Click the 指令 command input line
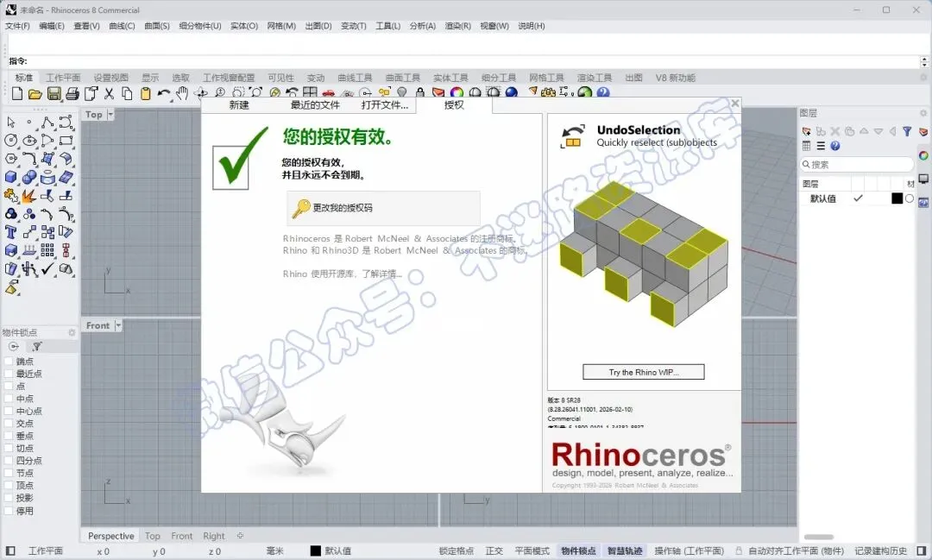The image size is (932, 560). pyautogui.click(x=463, y=61)
